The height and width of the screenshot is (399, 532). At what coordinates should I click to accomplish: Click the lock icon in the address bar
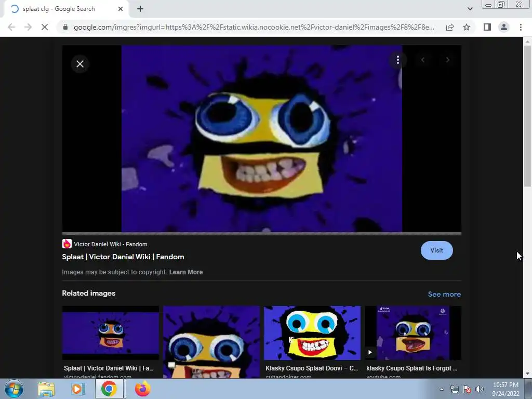click(x=65, y=27)
